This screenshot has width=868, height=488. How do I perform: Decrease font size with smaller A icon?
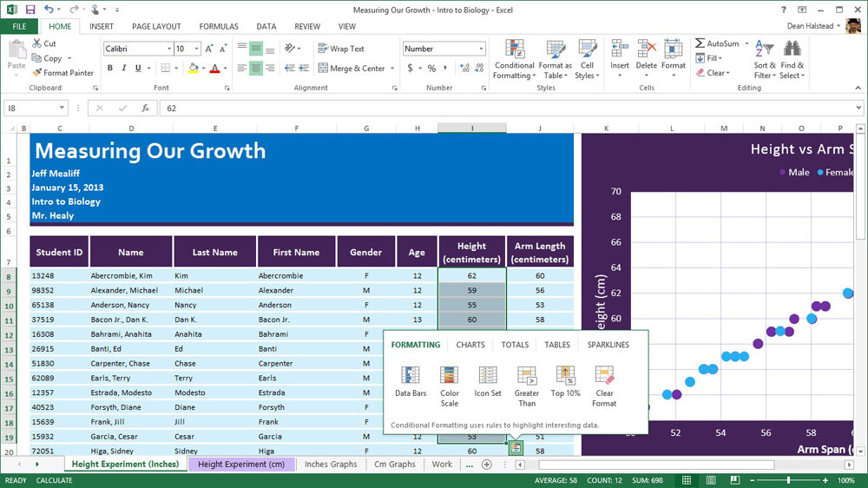pyautogui.click(x=223, y=49)
